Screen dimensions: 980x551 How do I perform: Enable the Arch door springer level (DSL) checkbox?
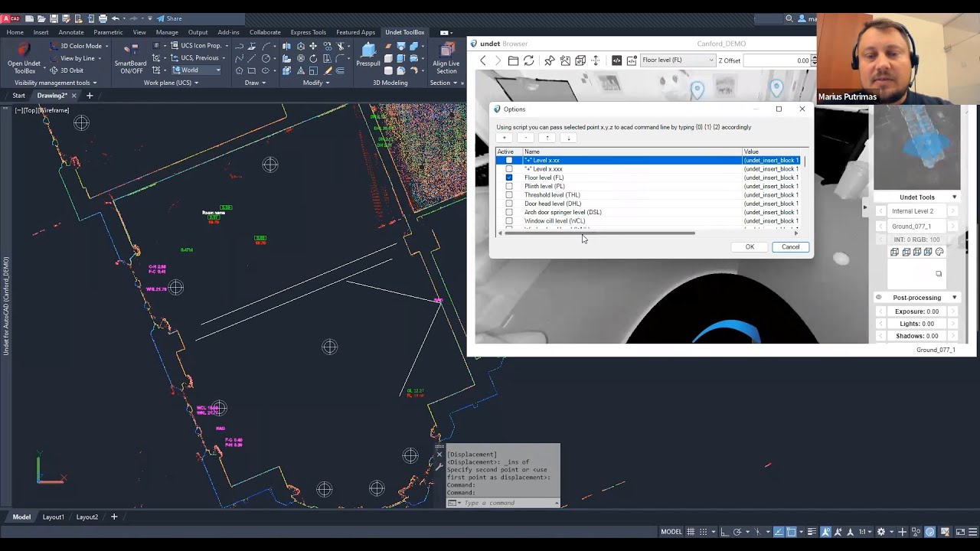click(509, 212)
